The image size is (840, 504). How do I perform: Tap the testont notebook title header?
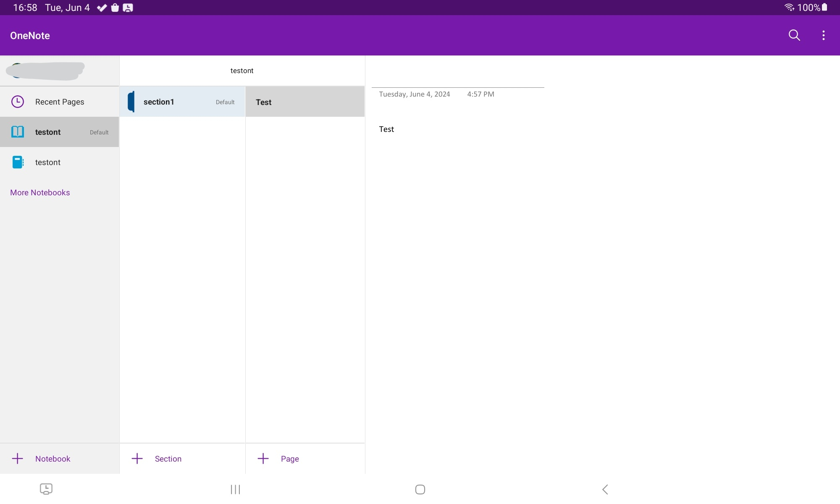242,71
